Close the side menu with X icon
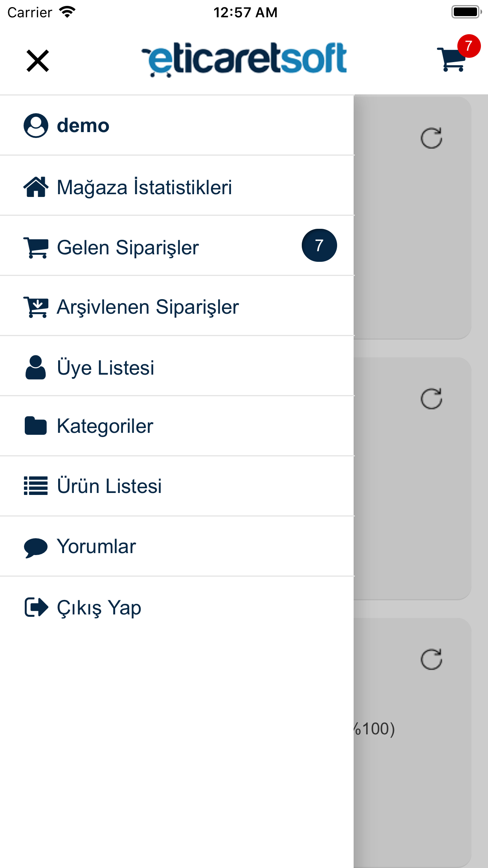 pos(38,61)
